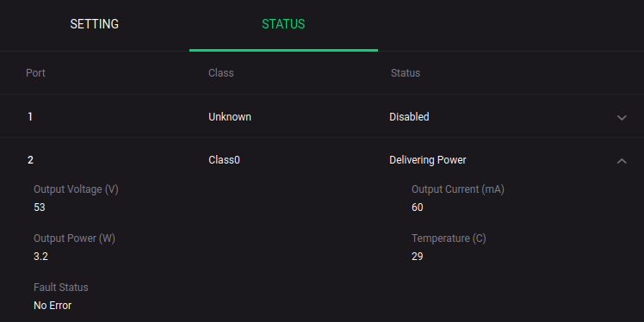
Task: Click the Output Voltage (V) label
Action: (x=76, y=189)
